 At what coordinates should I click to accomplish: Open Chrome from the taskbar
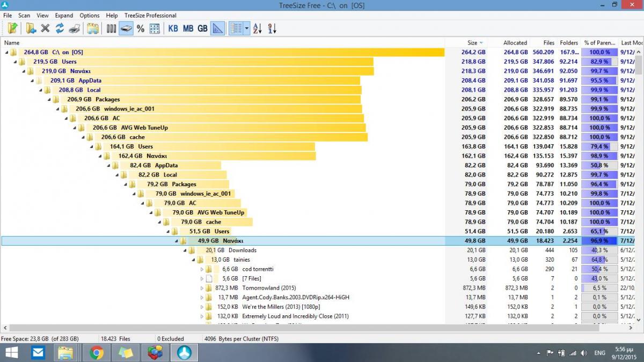click(x=97, y=352)
